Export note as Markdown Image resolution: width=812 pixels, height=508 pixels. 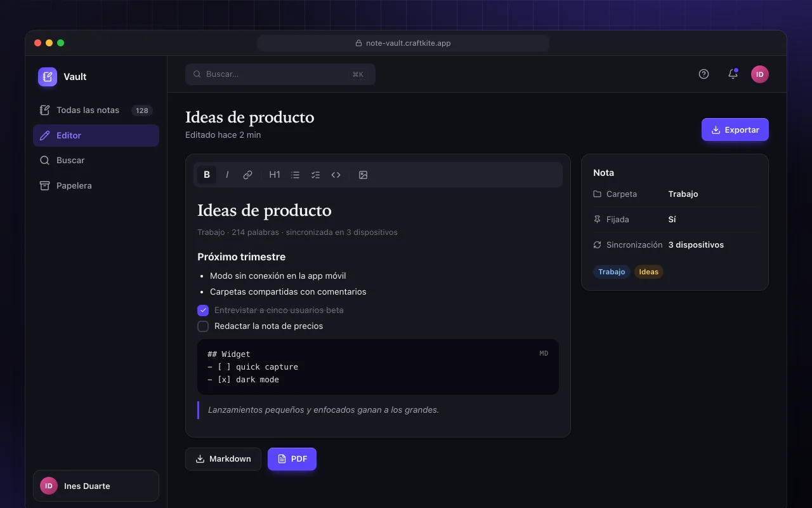pos(223,458)
